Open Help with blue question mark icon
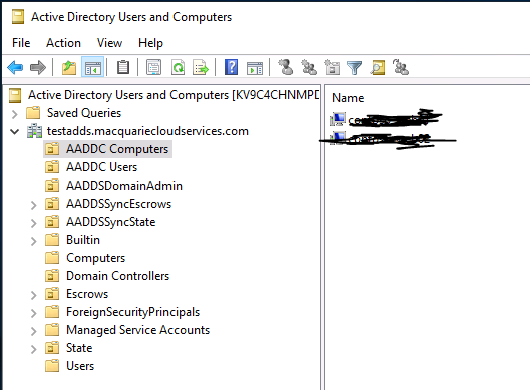This screenshot has width=530, height=390. click(x=232, y=67)
